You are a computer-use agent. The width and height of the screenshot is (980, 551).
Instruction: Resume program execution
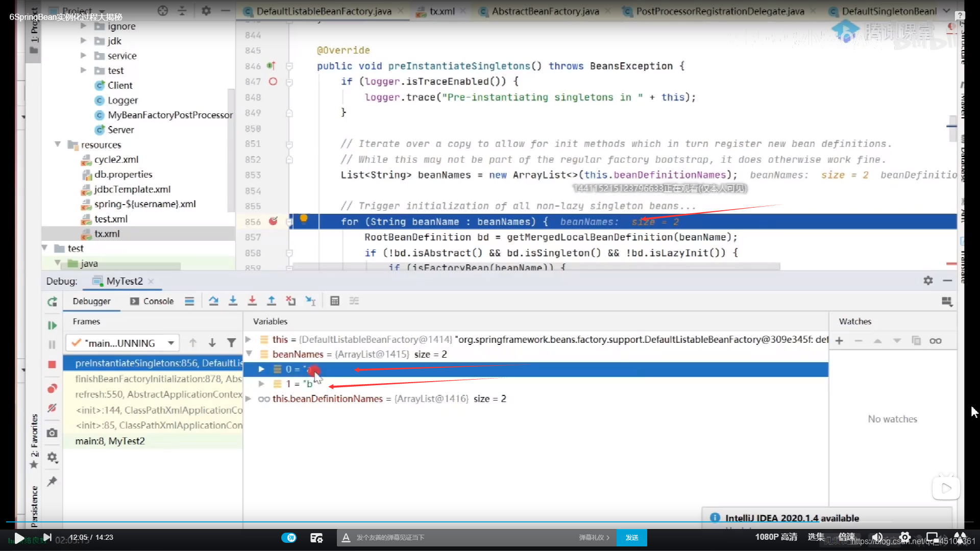(52, 325)
